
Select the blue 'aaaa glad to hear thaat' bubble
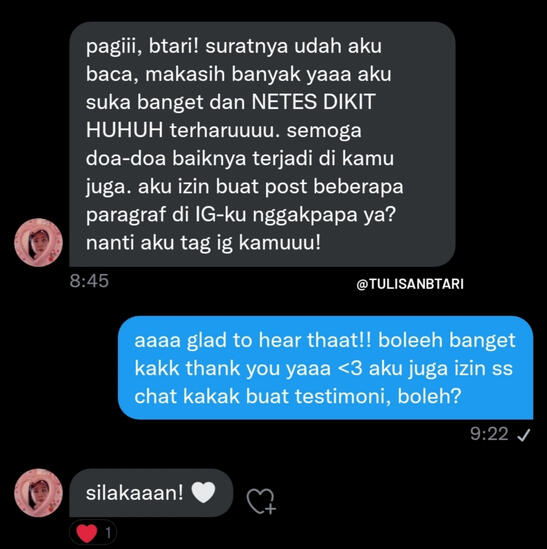(x=325, y=367)
